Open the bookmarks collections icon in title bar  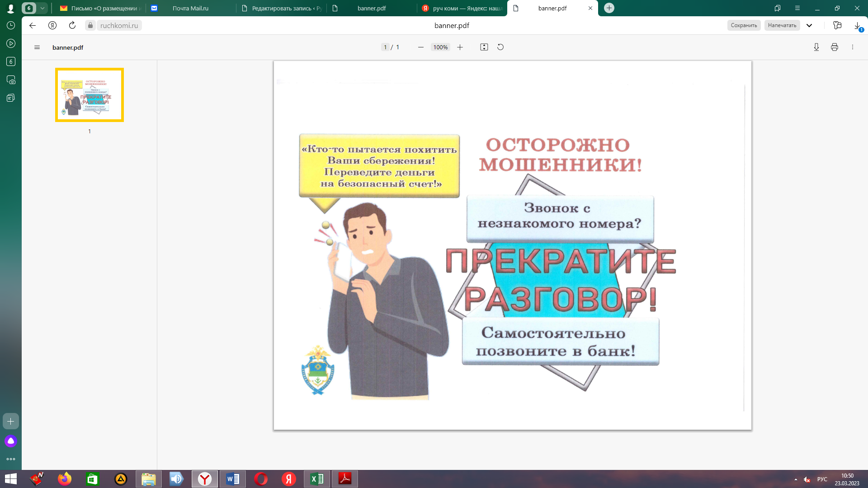778,8
